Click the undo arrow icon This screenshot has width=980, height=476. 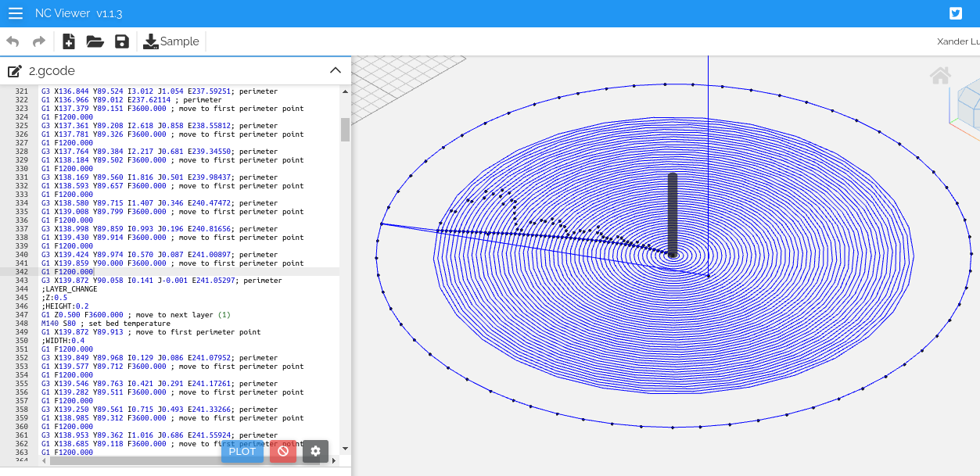tap(13, 41)
